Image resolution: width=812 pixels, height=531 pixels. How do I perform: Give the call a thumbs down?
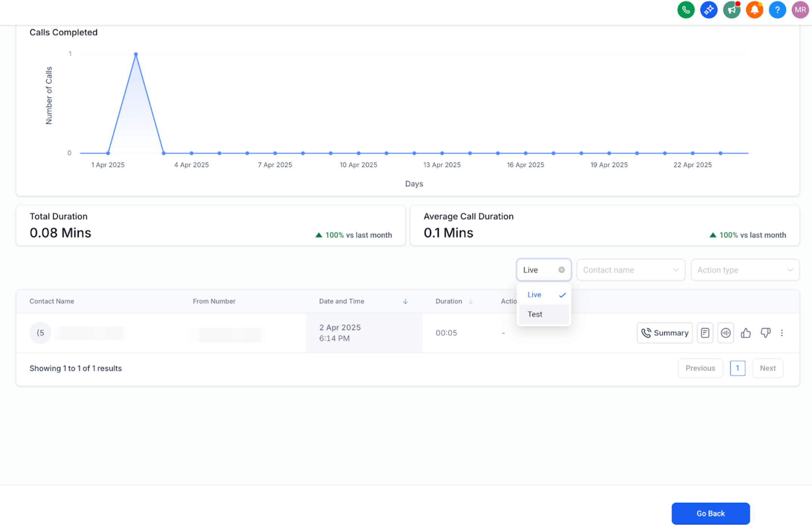click(765, 333)
